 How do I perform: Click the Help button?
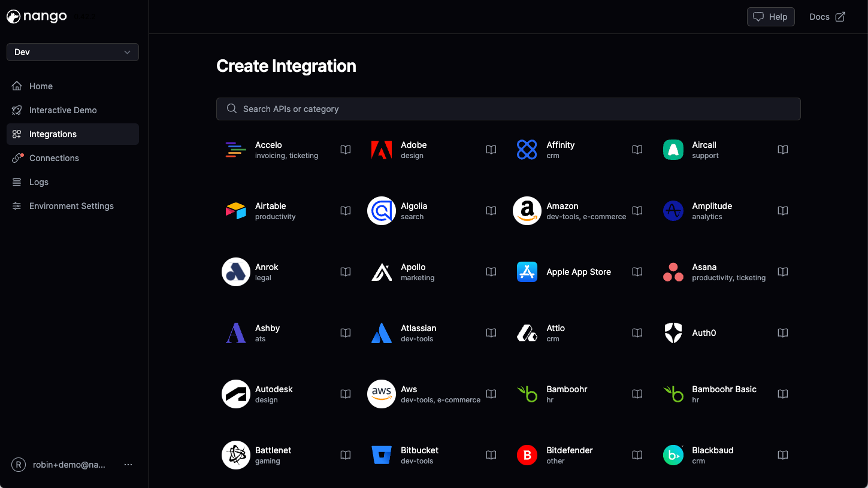pyautogui.click(x=771, y=17)
